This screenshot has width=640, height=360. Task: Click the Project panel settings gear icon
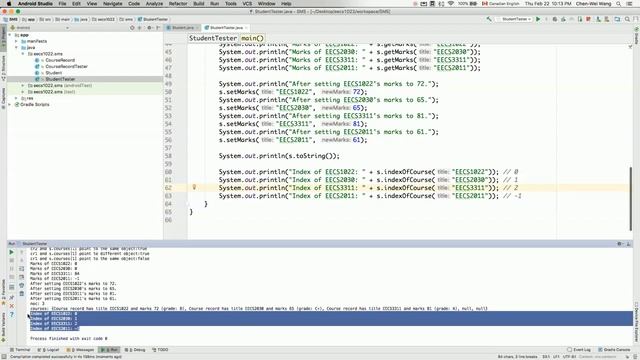pyautogui.click(x=149, y=28)
